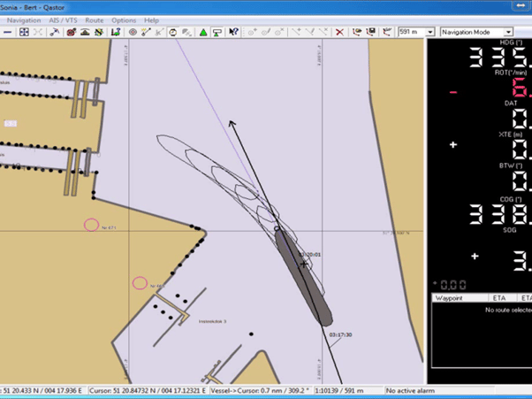Click the pink circle marker labeled Nr 671
This screenshot has width=532, height=399.
(91, 226)
